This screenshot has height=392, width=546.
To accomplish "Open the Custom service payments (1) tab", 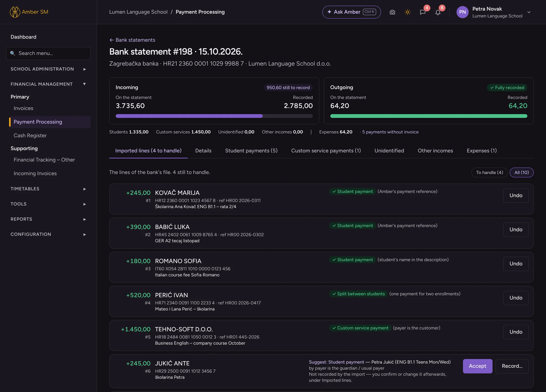I will 326,150.
